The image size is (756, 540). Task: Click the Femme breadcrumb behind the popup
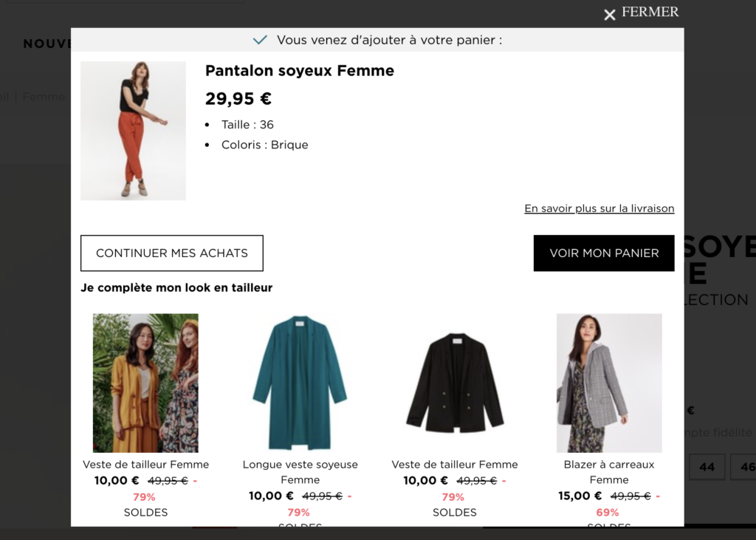coord(43,97)
